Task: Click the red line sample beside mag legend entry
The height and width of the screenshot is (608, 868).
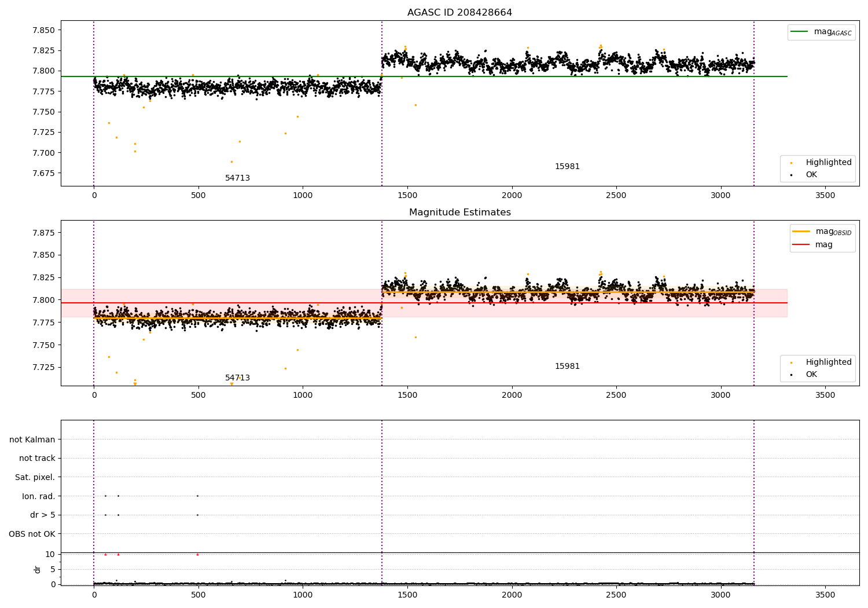Action: click(x=801, y=244)
